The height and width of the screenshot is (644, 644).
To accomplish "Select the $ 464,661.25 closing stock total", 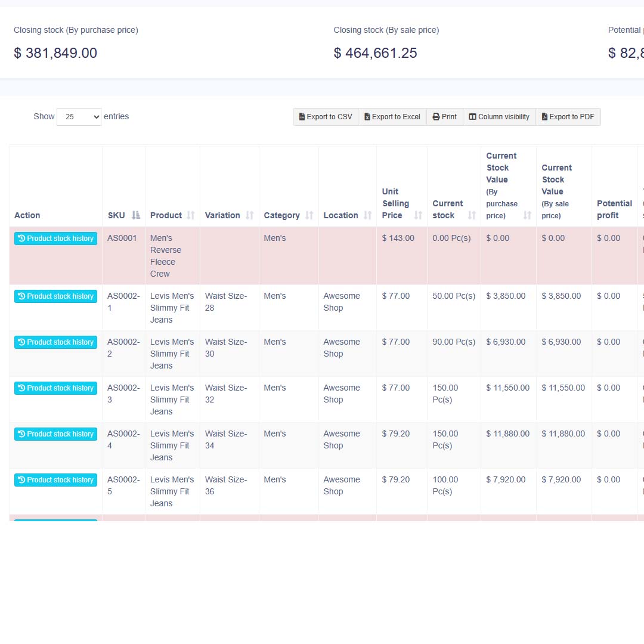I will point(376,53).
